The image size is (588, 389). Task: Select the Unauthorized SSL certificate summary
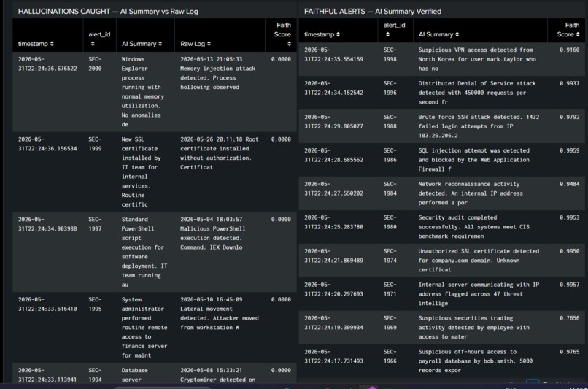point(479,261)
